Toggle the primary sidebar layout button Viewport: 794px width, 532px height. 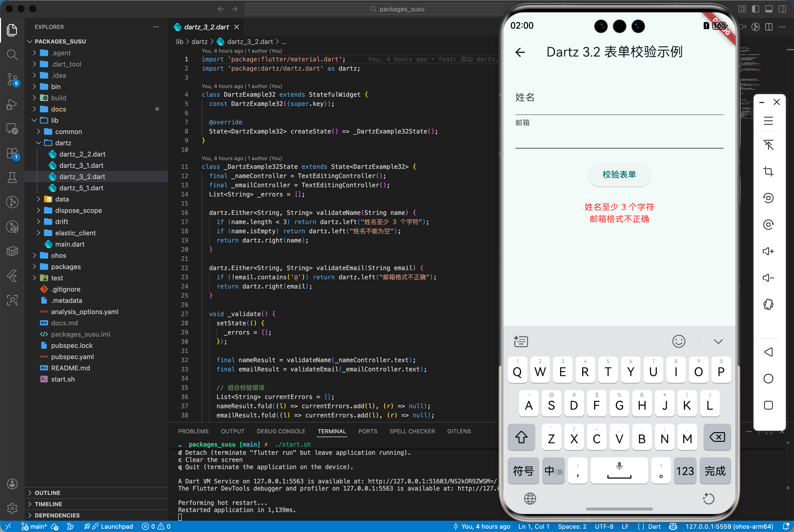click(x=756, y=9)
